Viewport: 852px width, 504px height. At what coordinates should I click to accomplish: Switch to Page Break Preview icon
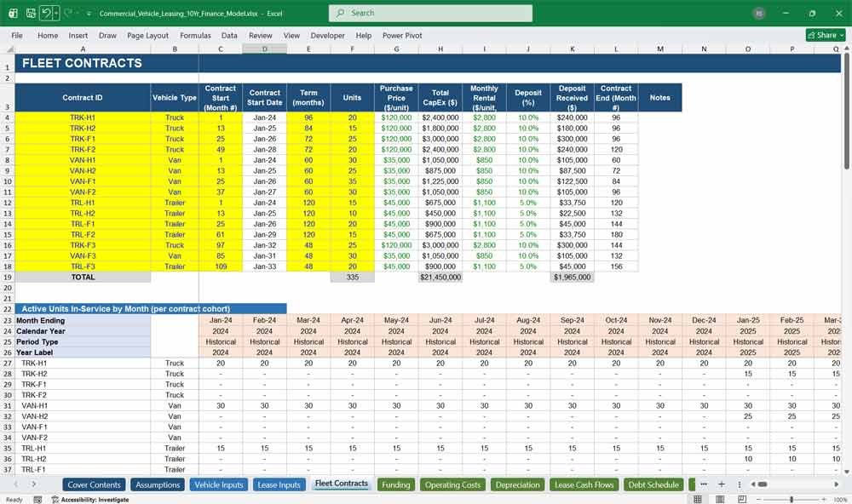(x=742, y=499)
